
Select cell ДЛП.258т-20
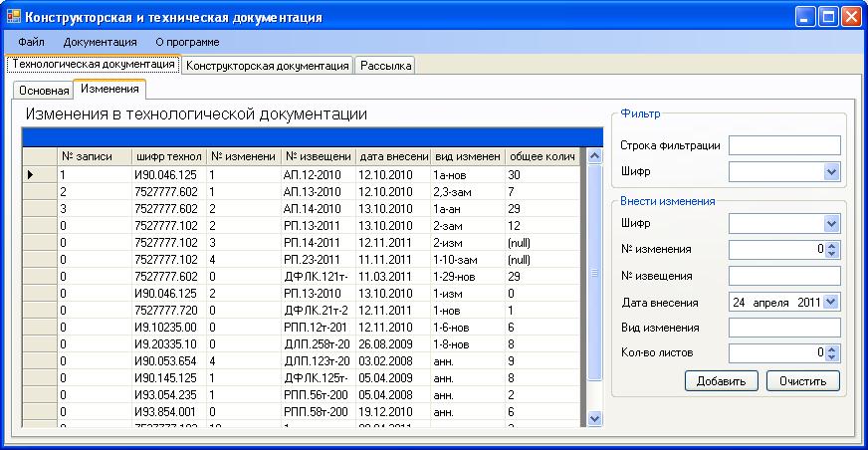pyautogui.click(x=319, y=344)
